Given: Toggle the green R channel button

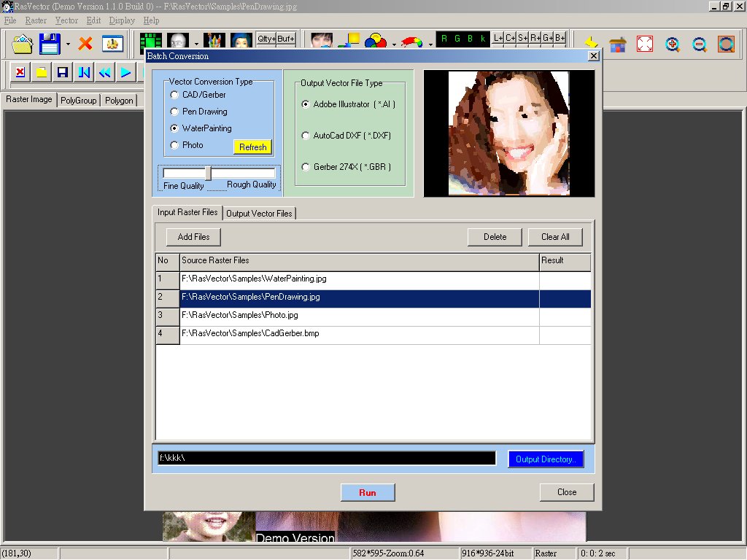Looking at the screenshot, I should [x=444, y=39].
